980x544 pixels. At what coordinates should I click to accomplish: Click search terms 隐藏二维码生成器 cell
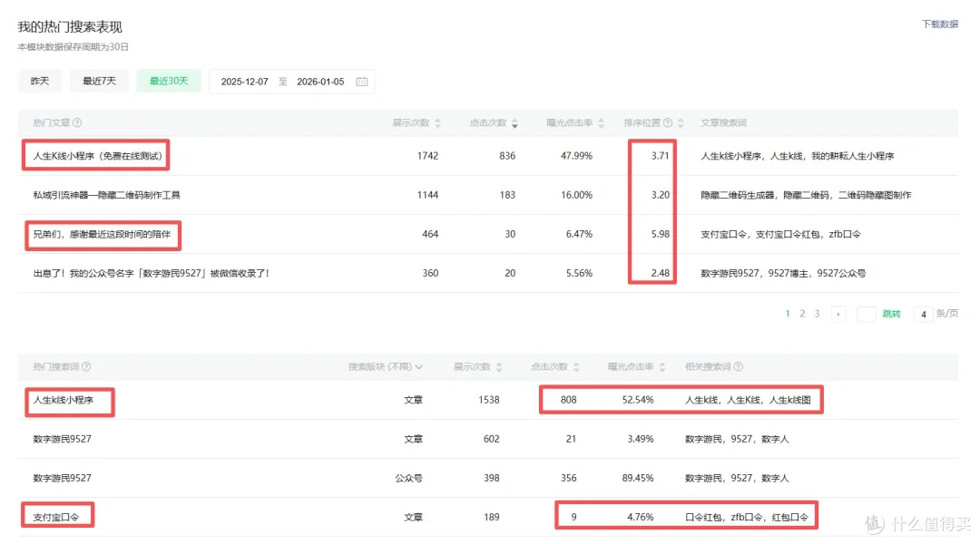tap(806, 196)
